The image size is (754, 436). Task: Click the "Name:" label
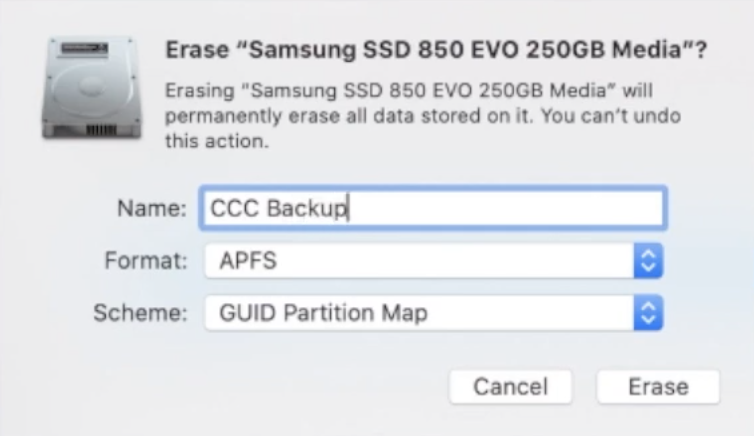pyautogui.click(x=152, y=209)
